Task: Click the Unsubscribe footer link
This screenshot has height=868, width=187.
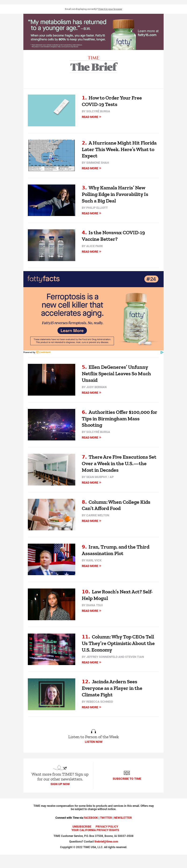Action: click(82, 827)
